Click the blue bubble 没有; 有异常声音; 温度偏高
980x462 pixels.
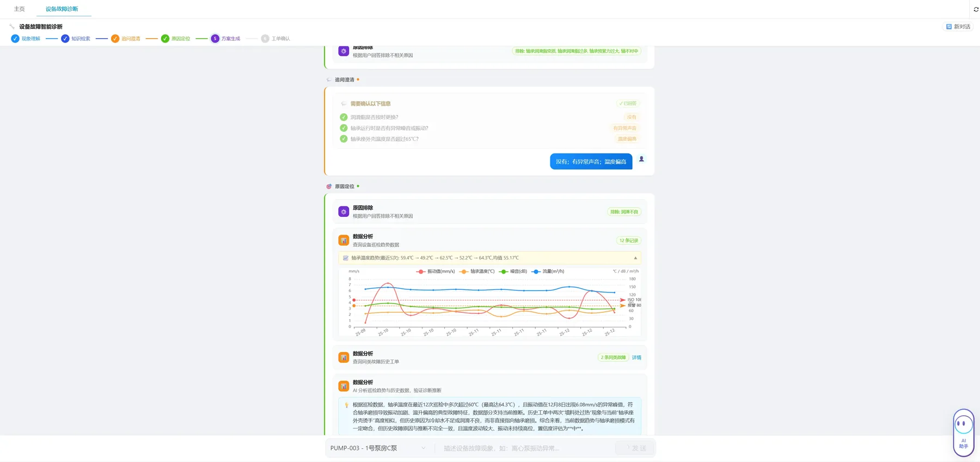591,161
